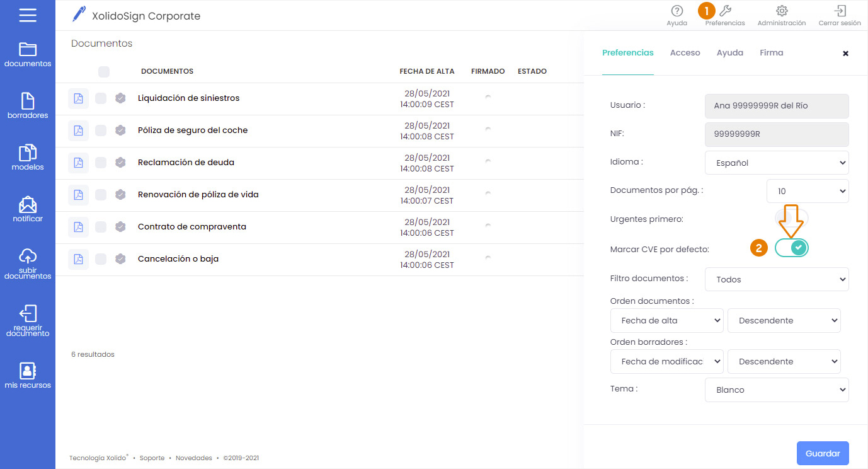Open Orden borradores Descendente dropdown
The height and width of the screenshot is (469, 868).
pos(784,361)
